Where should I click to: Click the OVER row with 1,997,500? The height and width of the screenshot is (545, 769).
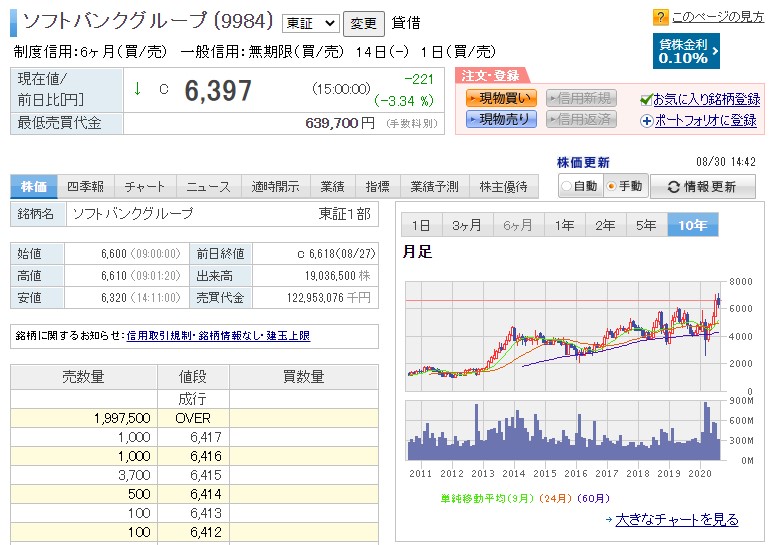(194, 418)
